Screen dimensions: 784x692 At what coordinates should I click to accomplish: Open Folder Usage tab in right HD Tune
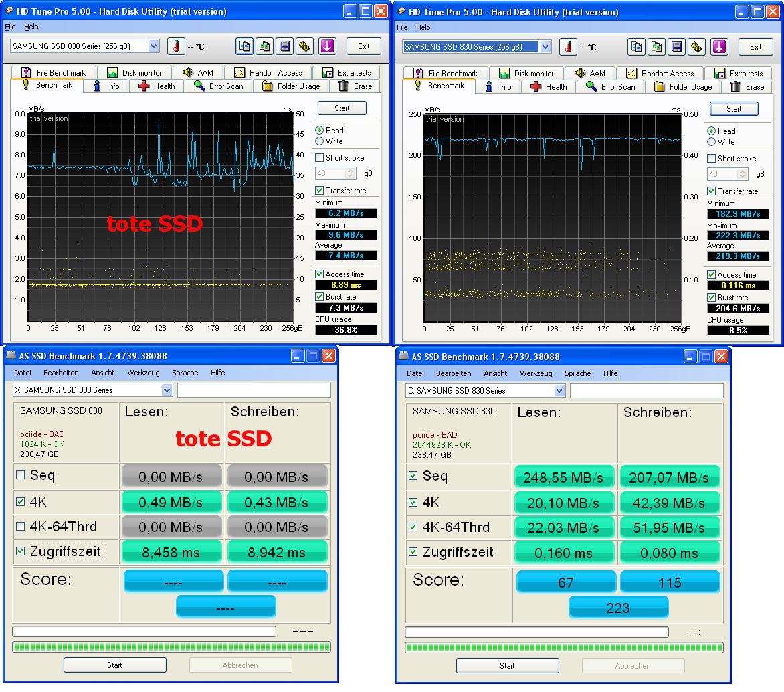coord(683,86)
